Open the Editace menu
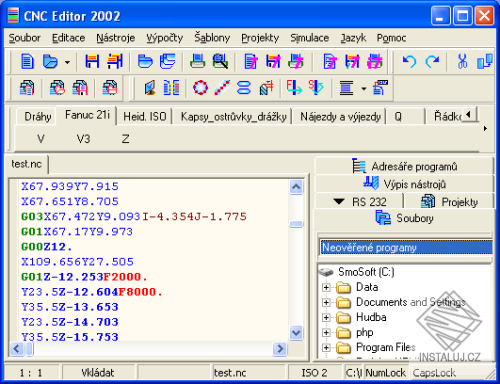 pyautogui.click(x=68, y=38)
